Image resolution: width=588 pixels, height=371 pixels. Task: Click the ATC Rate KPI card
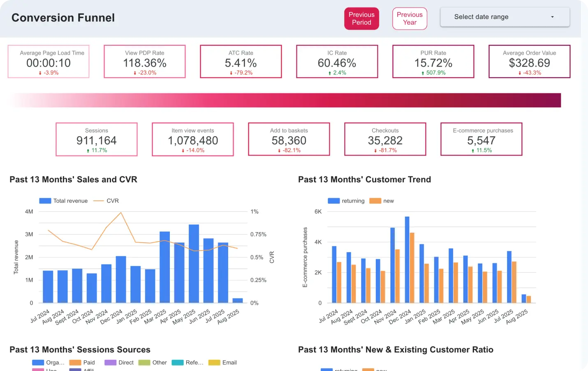pos(241,61)
